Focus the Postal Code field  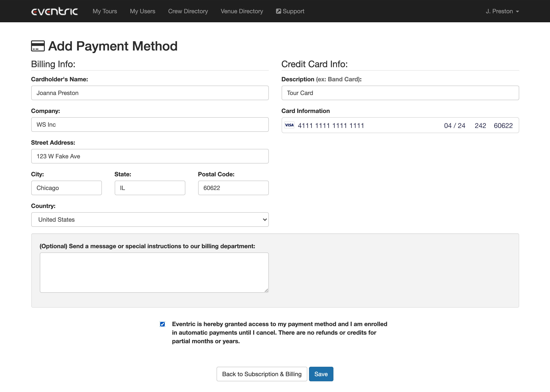pyautogui.click(x=233, y=188)
